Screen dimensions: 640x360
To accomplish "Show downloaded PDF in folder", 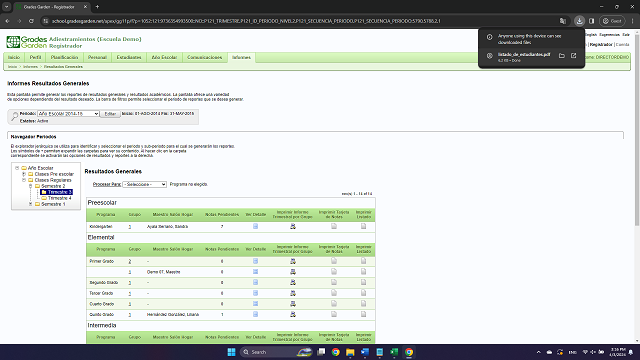I will click(x=562, y=56).
